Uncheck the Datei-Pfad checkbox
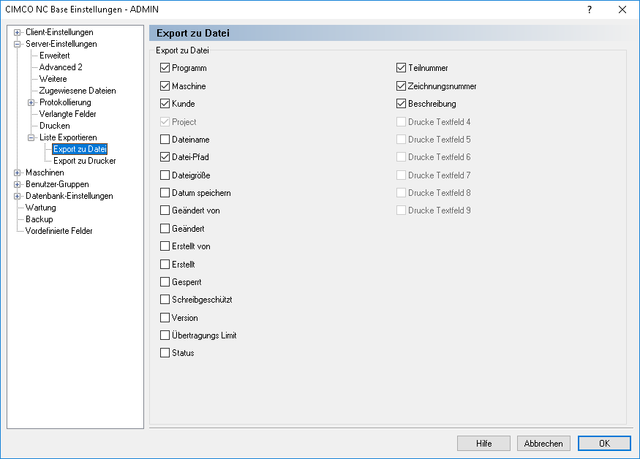 pyautogui.click(x=165, y=157)
